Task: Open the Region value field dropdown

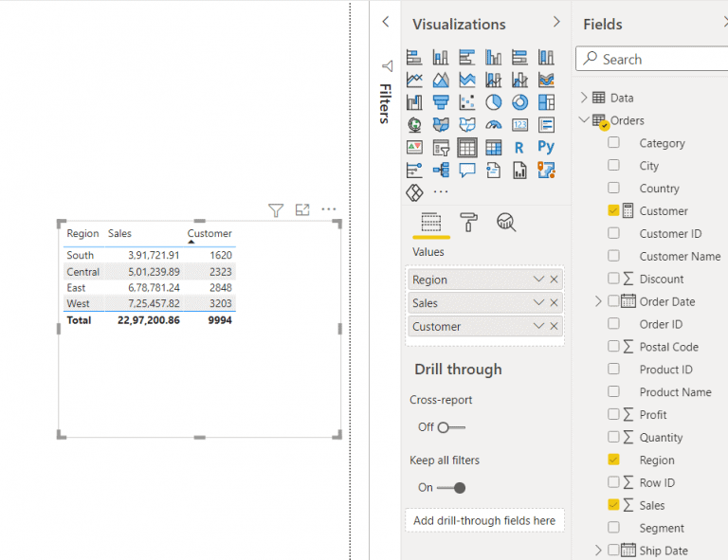Action: point(538,280)
